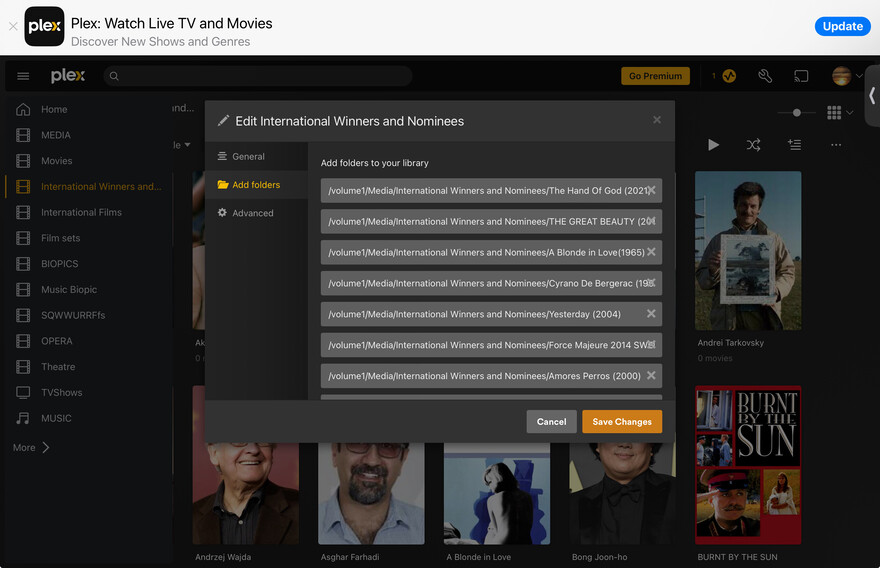Screen dimensions: 880x568
Task: Go to Home in the sidebar
Action: [x=54, y=109]
